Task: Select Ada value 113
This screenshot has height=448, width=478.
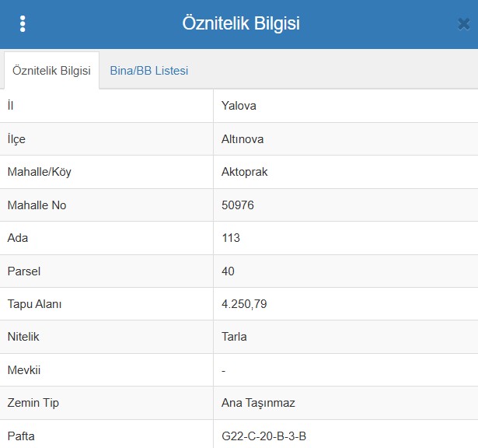Action: 231,238
